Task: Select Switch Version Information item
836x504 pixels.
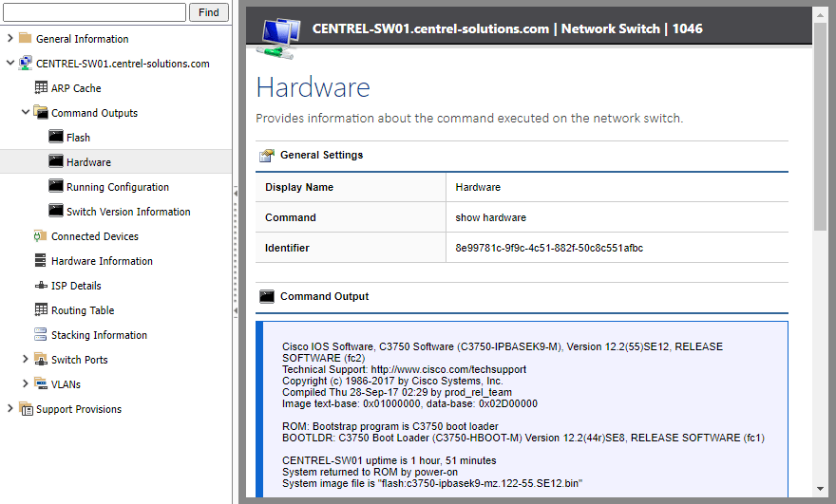Action: pyautogui.click(x=128, y=212)
